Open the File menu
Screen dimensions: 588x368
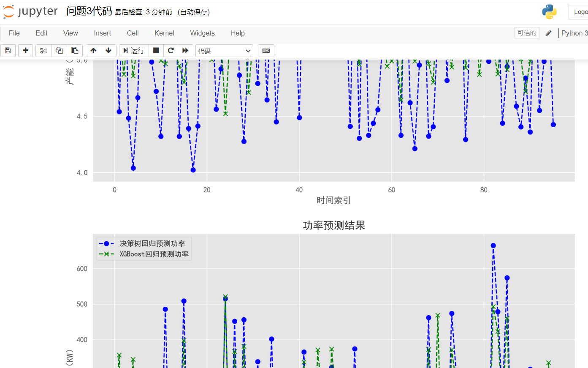coord(14,33)
